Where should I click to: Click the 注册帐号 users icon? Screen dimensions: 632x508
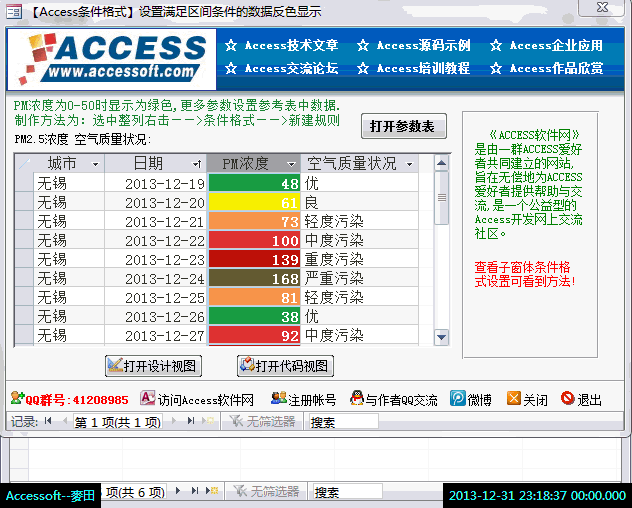pos(279,398)
